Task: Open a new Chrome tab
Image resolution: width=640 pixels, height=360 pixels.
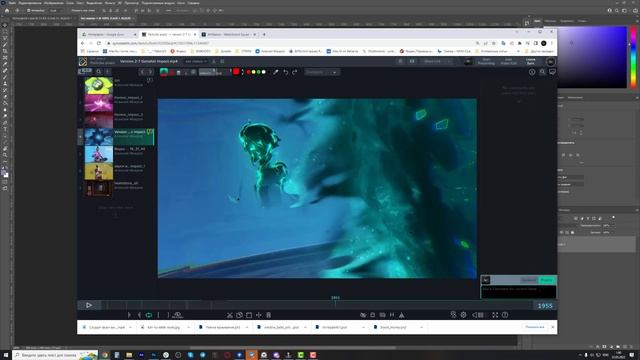Action: 264,34
